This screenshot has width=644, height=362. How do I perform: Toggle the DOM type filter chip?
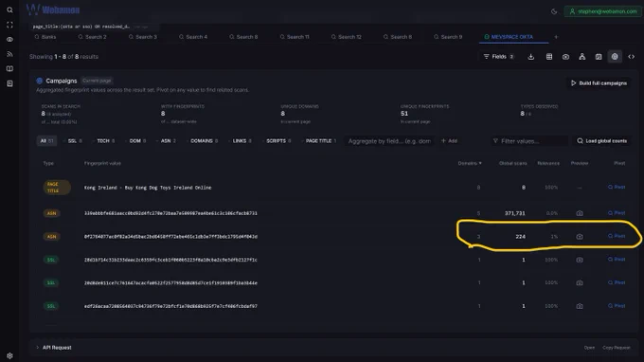[x=135, y=141]
